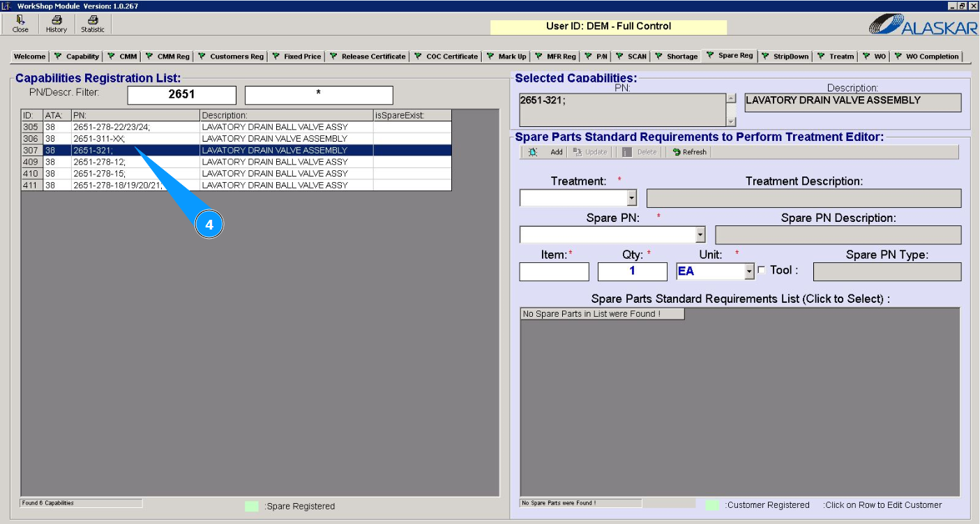
Task: Switch to the Fixed Price tab
Action: pyautogui.click(x=296, y=57)
